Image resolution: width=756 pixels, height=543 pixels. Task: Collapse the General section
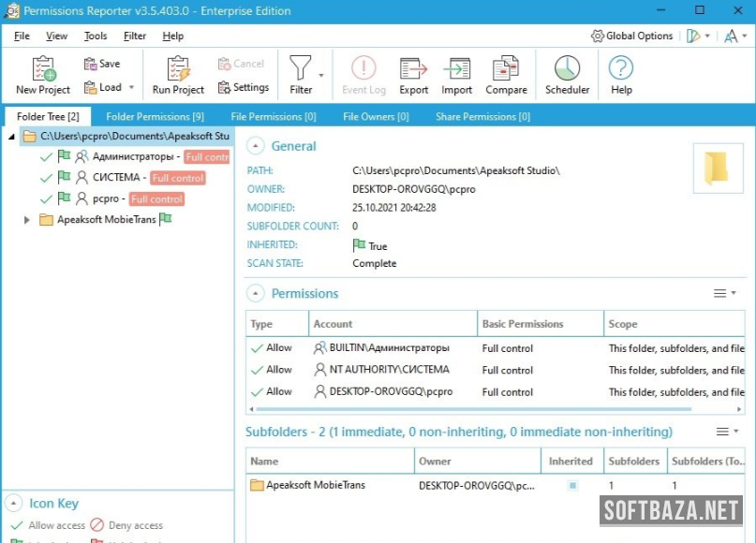(x=255, y=146)
